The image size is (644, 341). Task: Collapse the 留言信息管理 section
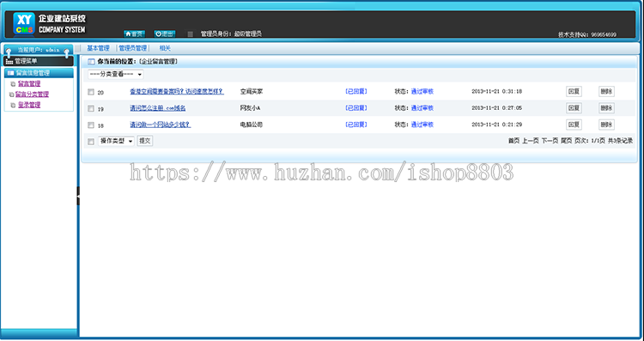click(x=39, y=73)
